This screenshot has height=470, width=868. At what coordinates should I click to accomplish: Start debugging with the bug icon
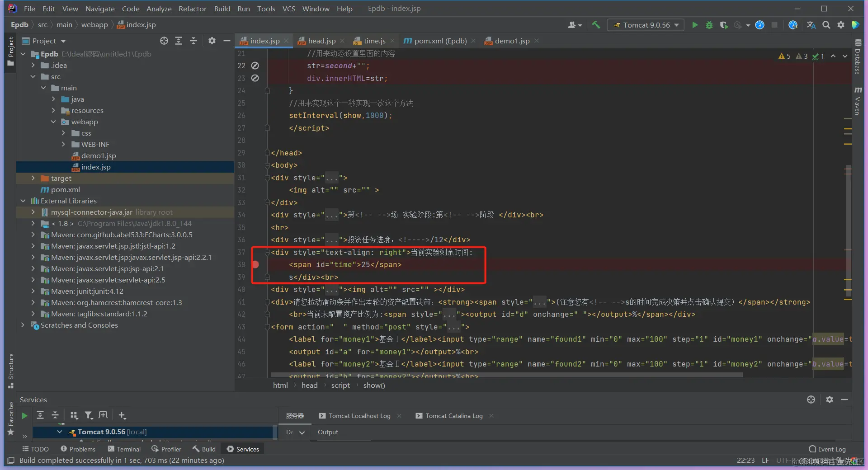709,25
